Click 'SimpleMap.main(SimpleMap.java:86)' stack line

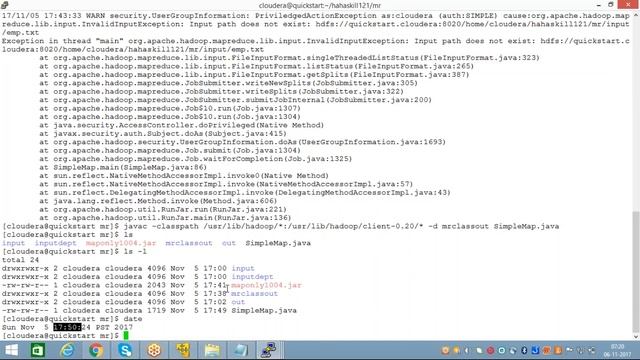point(123,167)
